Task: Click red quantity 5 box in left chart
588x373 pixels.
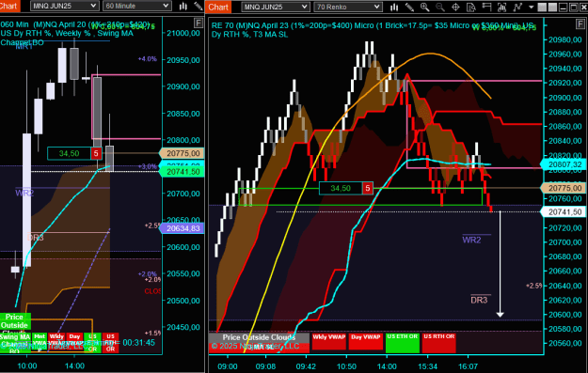Action: tap(96, 153)
